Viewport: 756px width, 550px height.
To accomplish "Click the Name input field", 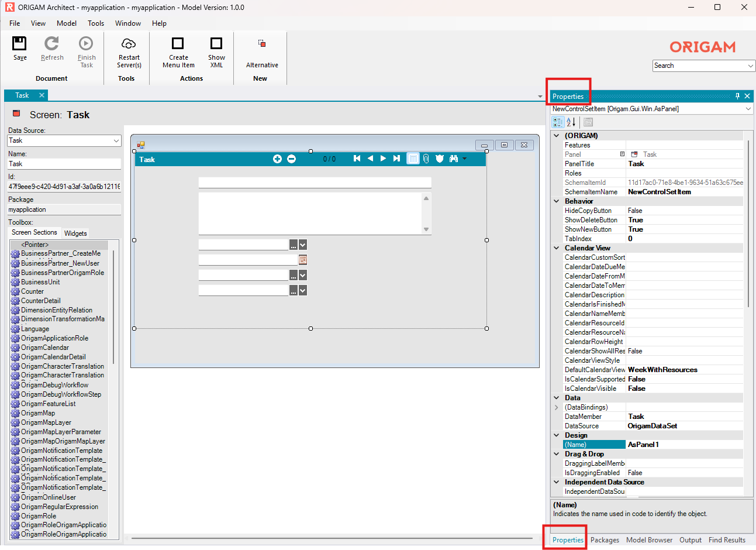I will click(x=64, y=164).
